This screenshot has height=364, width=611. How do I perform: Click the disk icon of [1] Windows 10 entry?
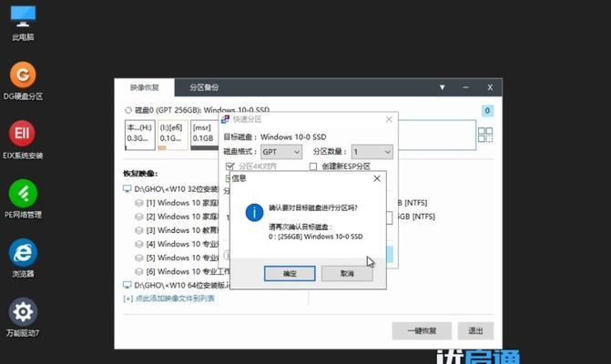139,203
